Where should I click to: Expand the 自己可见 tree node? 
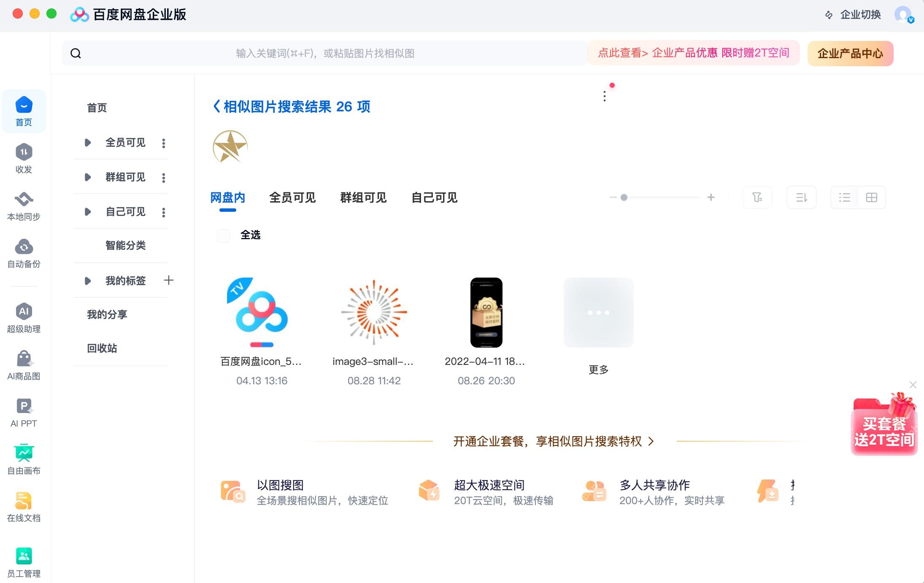pyautogui.click(x=88, y=212)
